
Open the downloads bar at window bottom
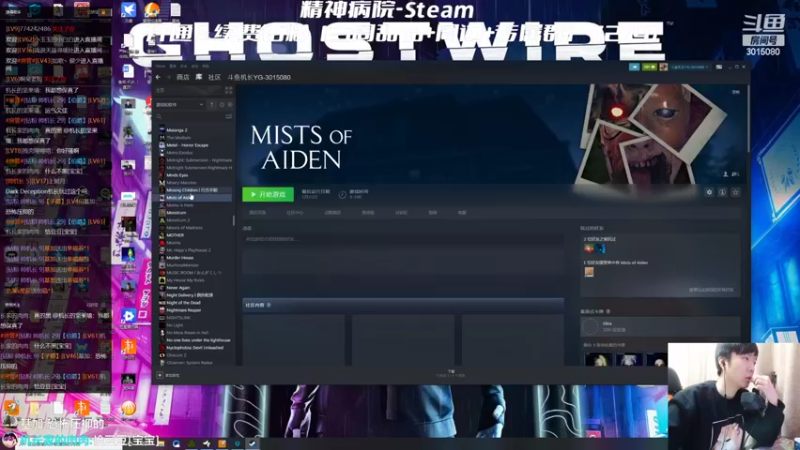coord(451,373)
